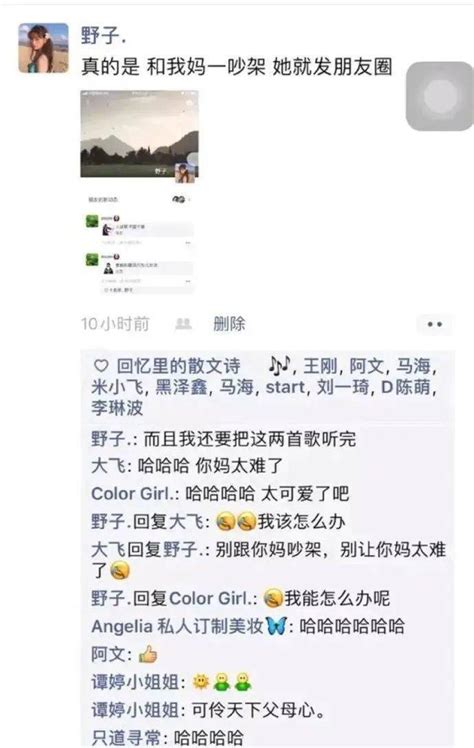Open 王刚's profile from likes
The height and width of the screenshot is (748, 474).
coord(320,366)
